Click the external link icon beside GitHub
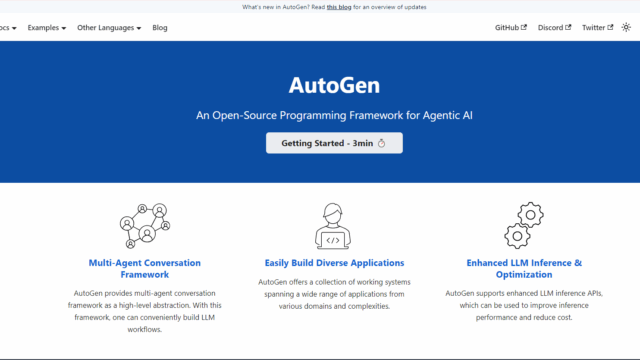The width and height of the screenshot is (640, 360). click(x=524, y=27)
